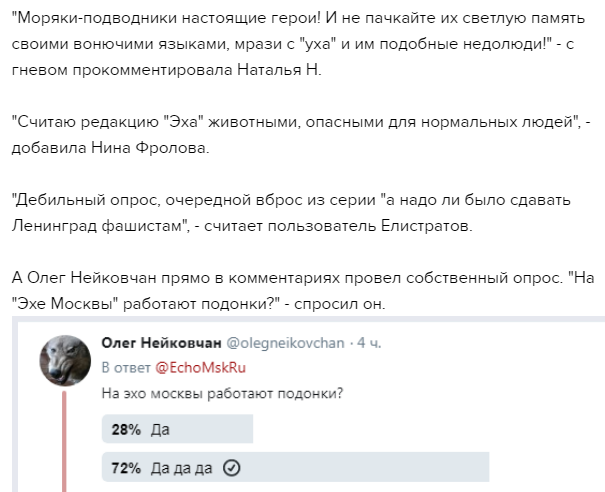Click the paragraph quoting Наталья Н.

click(298, 44)
